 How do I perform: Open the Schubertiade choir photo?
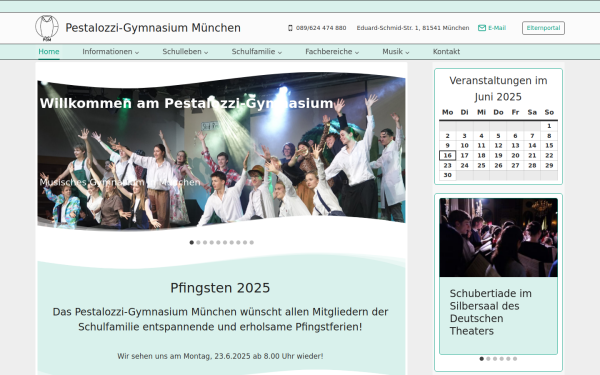(x=498, y=237)
